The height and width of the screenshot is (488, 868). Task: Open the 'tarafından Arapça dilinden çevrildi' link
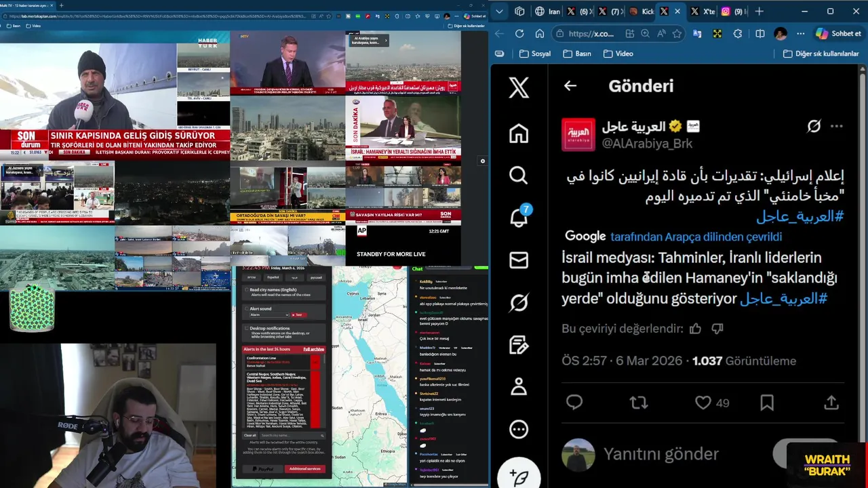tap(696, 237)
